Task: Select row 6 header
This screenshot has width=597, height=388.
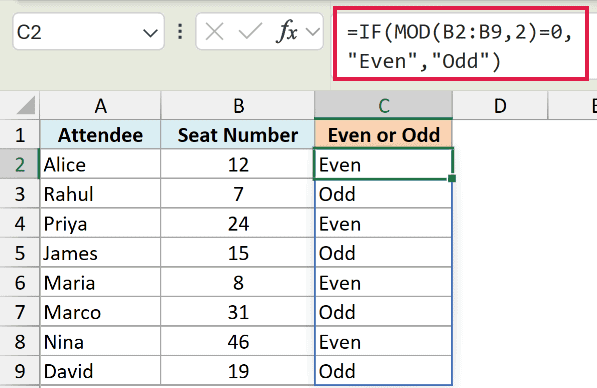Action: [20, 283]
